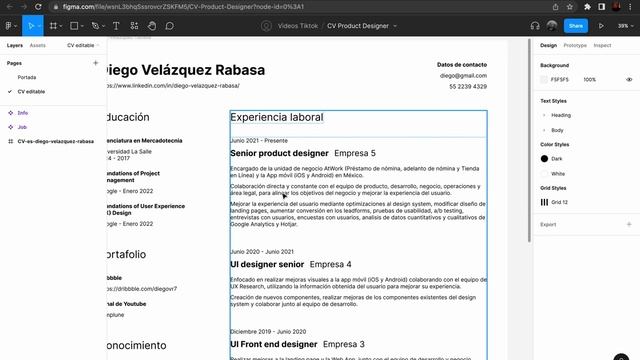640x360 pixels.
Task: Expand the Move tool dropdown arrow
Action: point(39,26)
